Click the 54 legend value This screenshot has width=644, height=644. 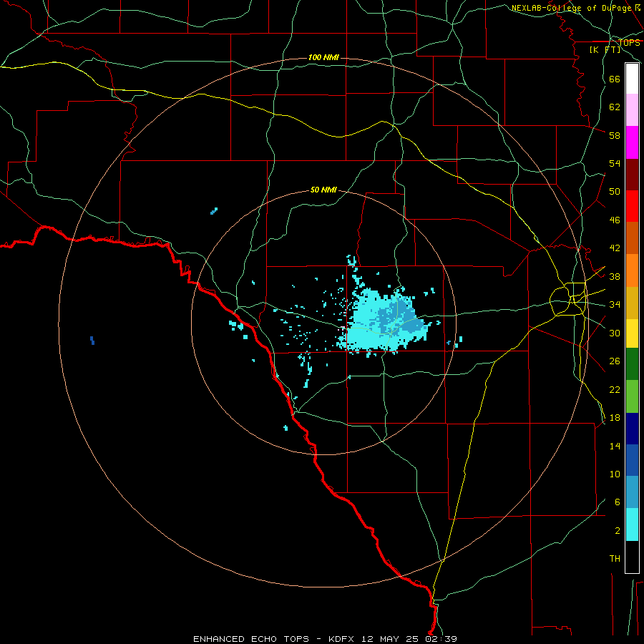[615, 163]
